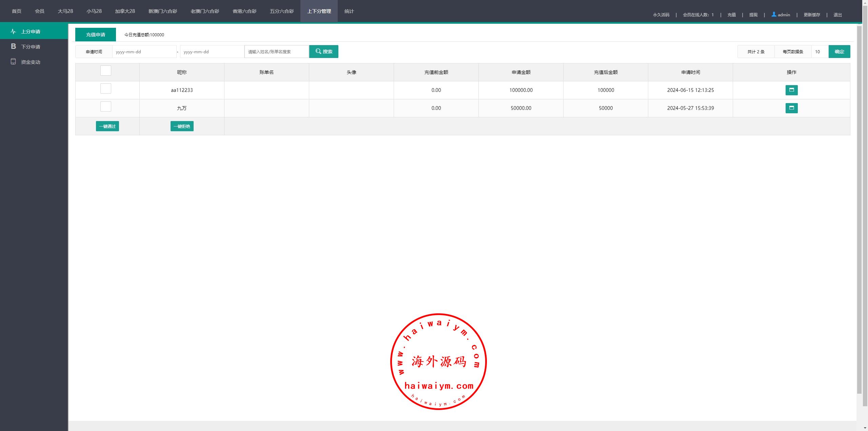Click the 确定 page size button

839,52
